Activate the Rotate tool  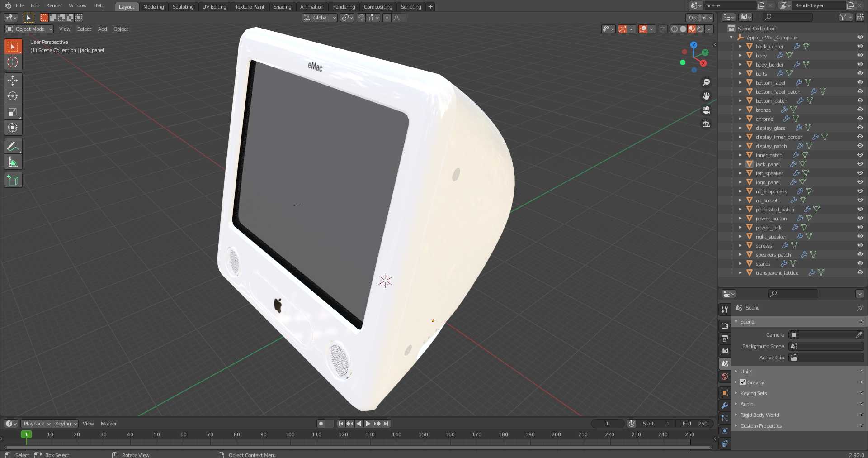[13, 96]
